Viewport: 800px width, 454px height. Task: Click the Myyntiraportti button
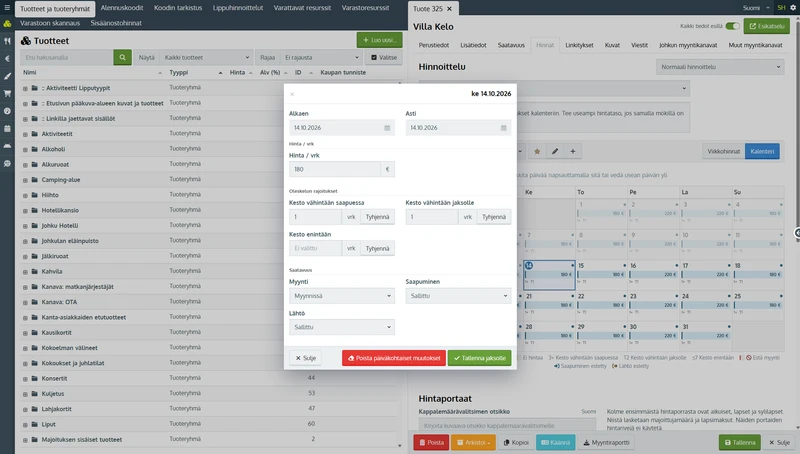click(x=606, y=442)
